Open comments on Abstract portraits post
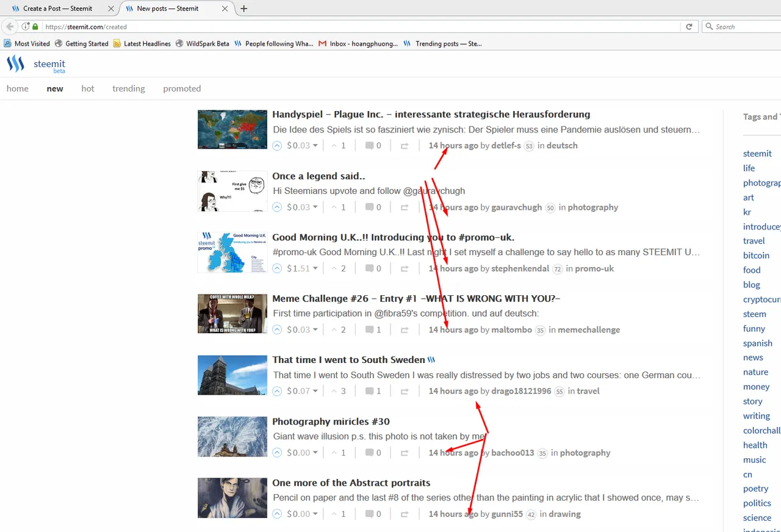Screen dimensions: 781x532 373,514
